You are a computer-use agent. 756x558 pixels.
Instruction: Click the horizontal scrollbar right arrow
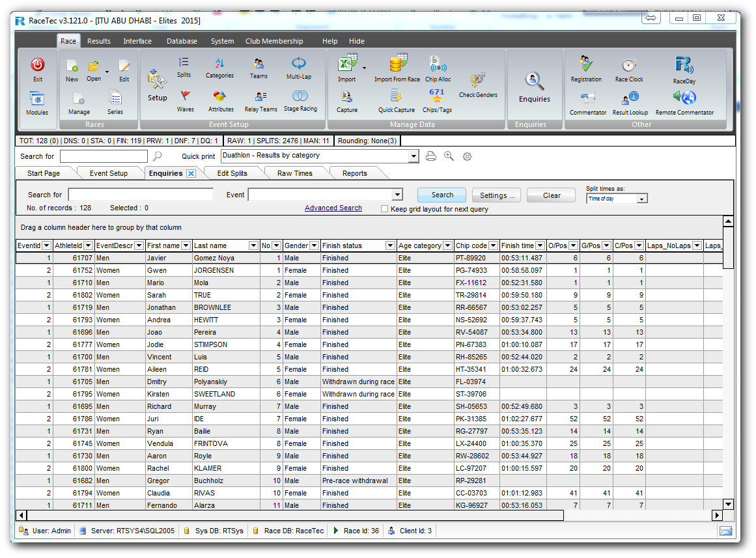coord(717,515)
